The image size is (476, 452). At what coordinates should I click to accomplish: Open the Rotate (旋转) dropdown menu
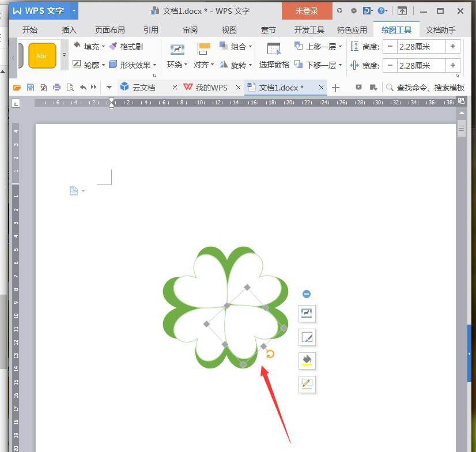click(250, 65)
